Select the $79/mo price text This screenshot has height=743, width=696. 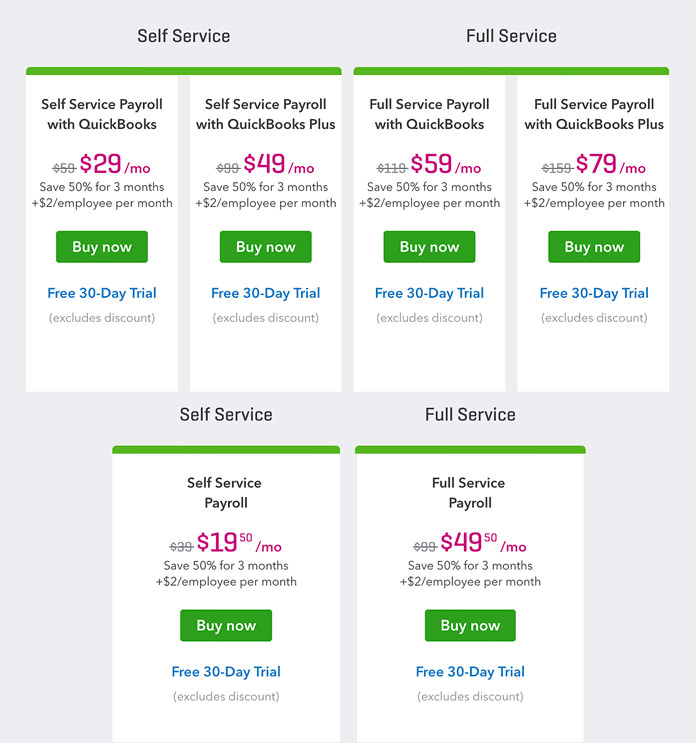tap(611, 164)
